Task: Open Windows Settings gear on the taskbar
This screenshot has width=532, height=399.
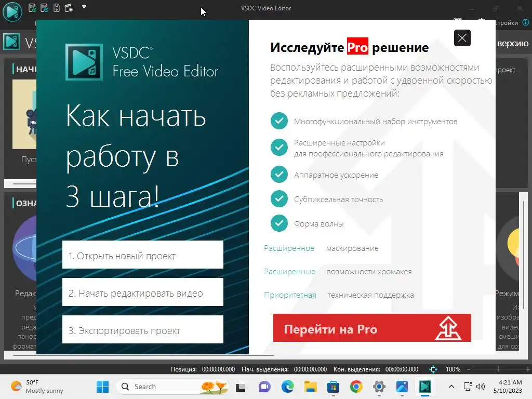Action: point(379,387)
